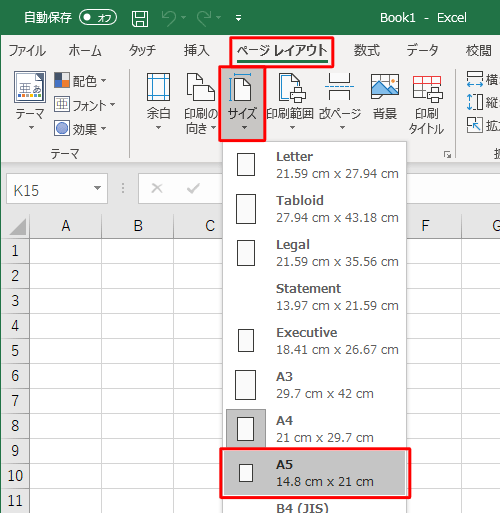
Task: Open the テーマ themes gallery button
Action: [30, 100]
